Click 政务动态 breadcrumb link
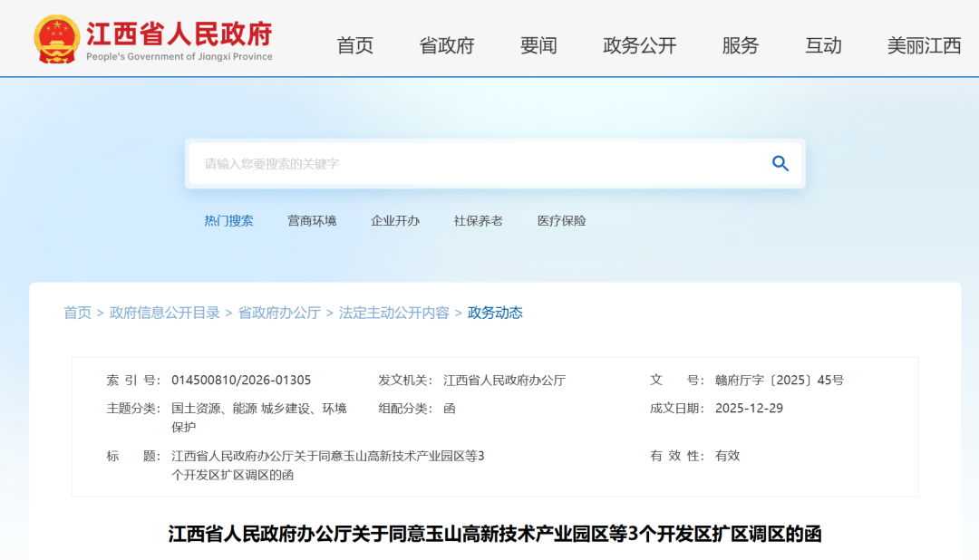The image size is (979, 560). pyautogui.click(x=495, y=313)
